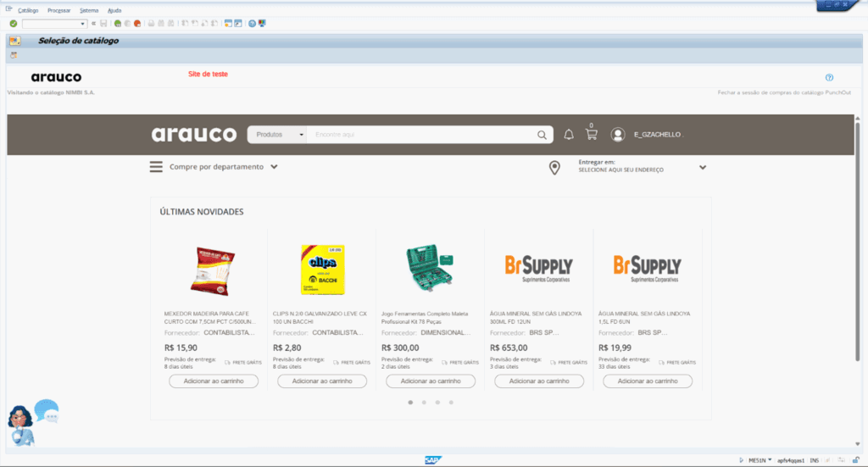The width and height of the screenshot is (868, 467).
Task: Collapse command field with double-arrow icon
Action: pyautogui.click(x=93, y=24)
